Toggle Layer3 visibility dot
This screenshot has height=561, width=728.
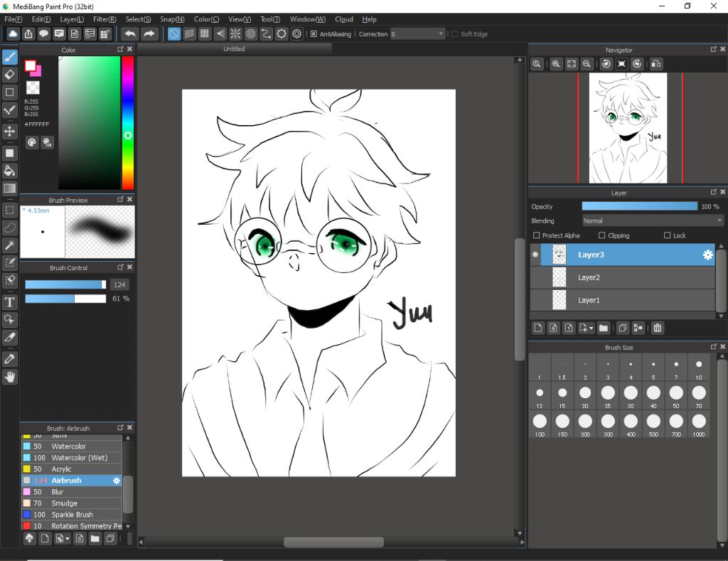click(535, 255)
